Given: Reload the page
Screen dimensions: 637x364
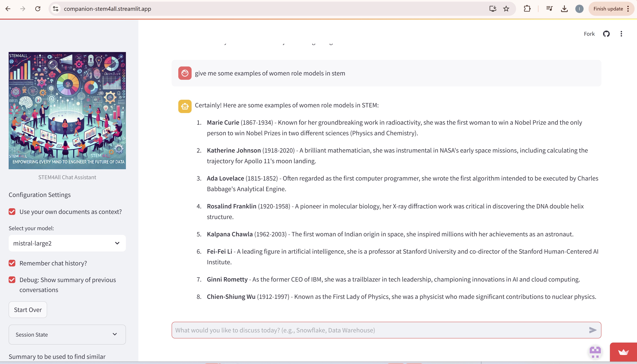Looking at the screenshot, I should [x=38, y=9].
